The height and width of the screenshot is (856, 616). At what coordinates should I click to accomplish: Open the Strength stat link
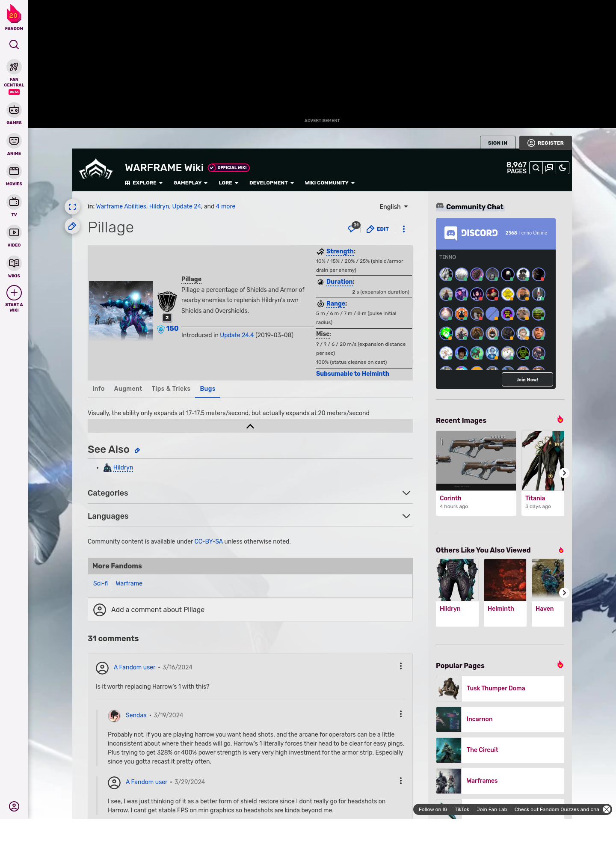tap(340, 251)
